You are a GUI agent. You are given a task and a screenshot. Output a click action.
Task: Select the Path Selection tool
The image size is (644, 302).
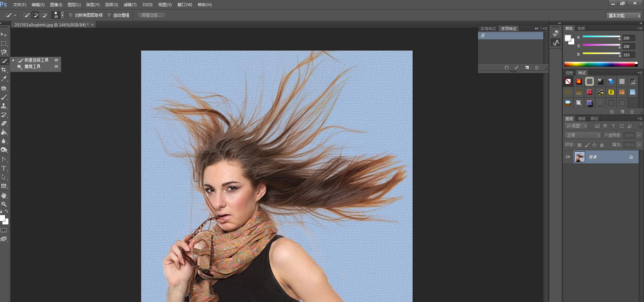(4, 177)
